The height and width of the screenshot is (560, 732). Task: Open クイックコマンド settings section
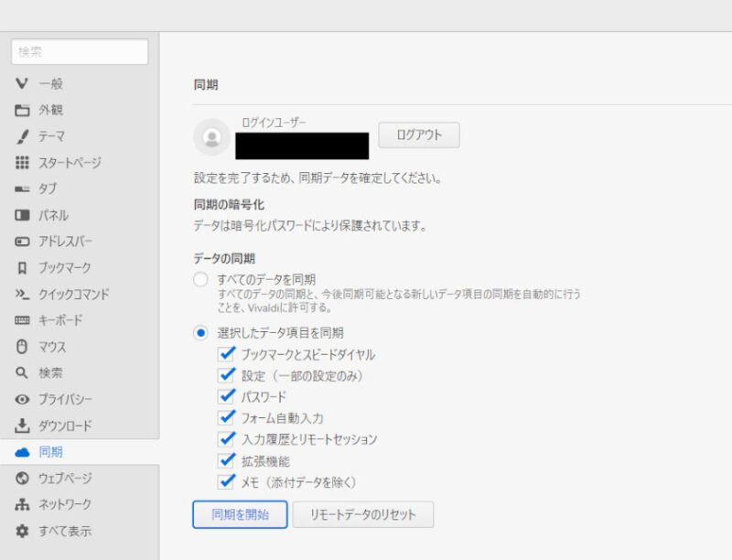pyautogui.click(x=80, y=294)
